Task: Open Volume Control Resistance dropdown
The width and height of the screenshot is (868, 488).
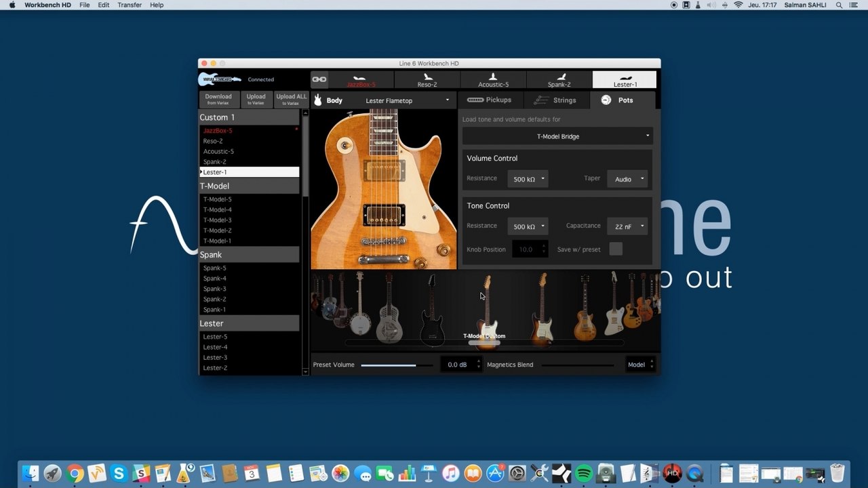Action: 528,179
